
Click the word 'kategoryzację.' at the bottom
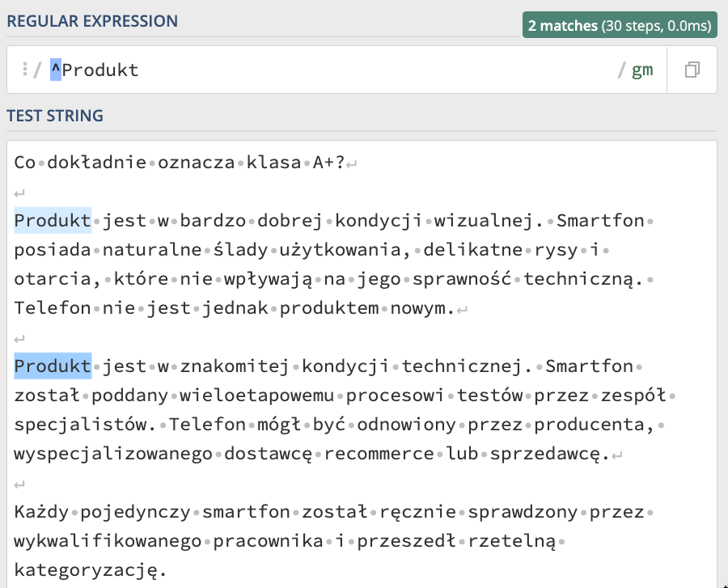(x=90, y=570)
